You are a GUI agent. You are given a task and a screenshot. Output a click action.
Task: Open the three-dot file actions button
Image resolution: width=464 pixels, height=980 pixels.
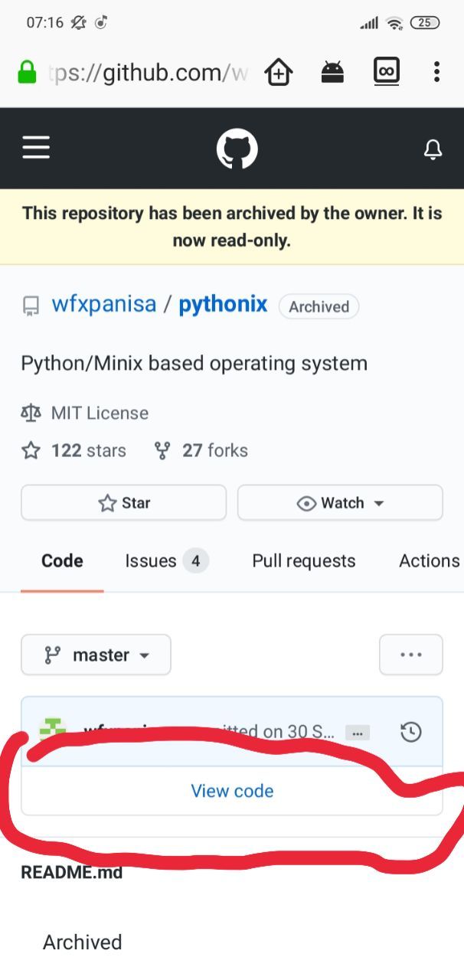point(411,655)
